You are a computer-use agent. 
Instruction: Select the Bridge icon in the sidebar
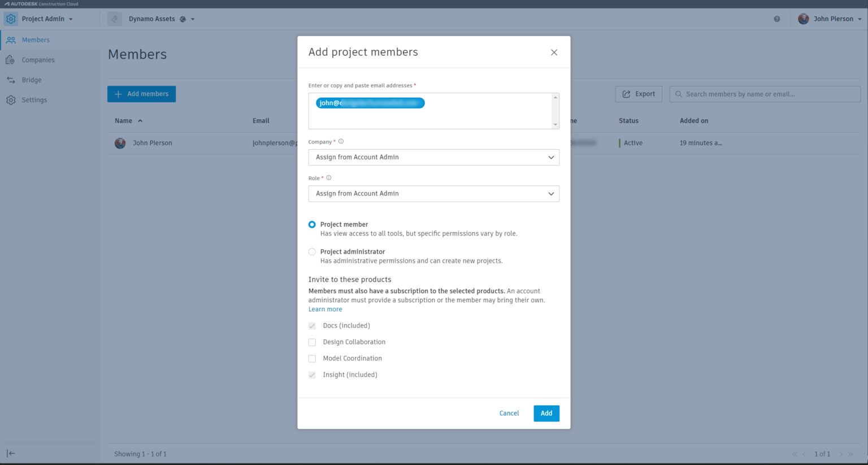coord(10,80)
